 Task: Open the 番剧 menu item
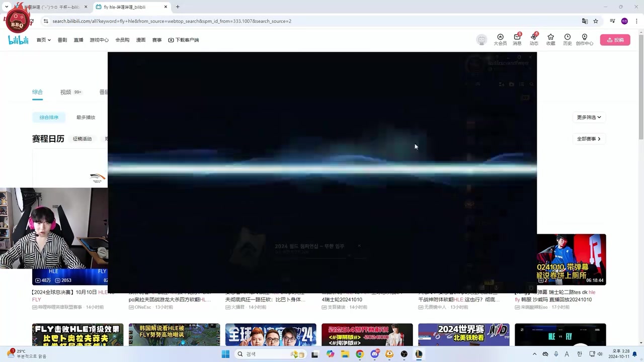(x=62, y=40)
